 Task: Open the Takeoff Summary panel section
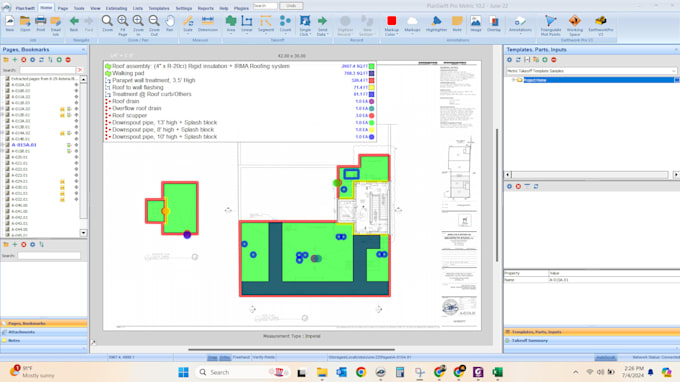tap(592, 341)
